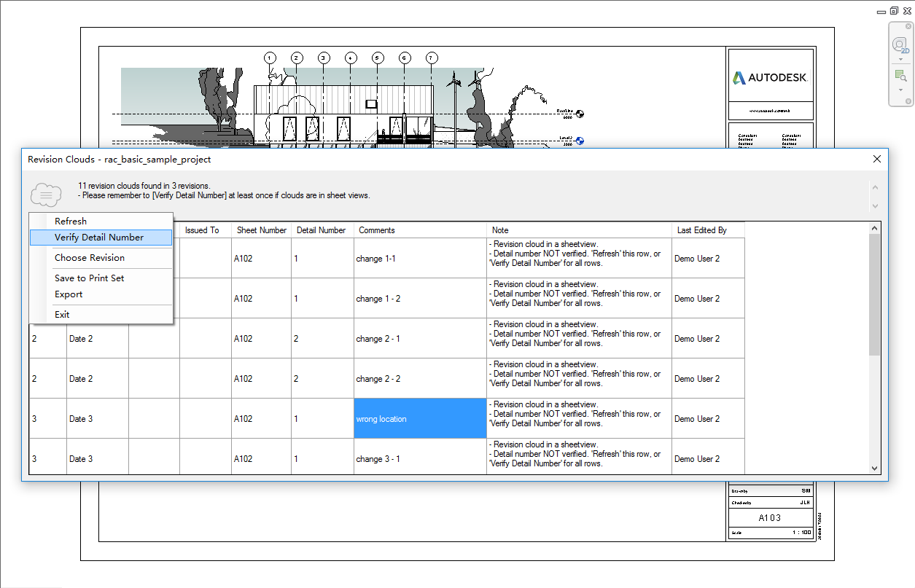Select the highlighted wrong location cell
Image resolution: width=915 pixels, height=588 pixels.
tap(420, 418)
